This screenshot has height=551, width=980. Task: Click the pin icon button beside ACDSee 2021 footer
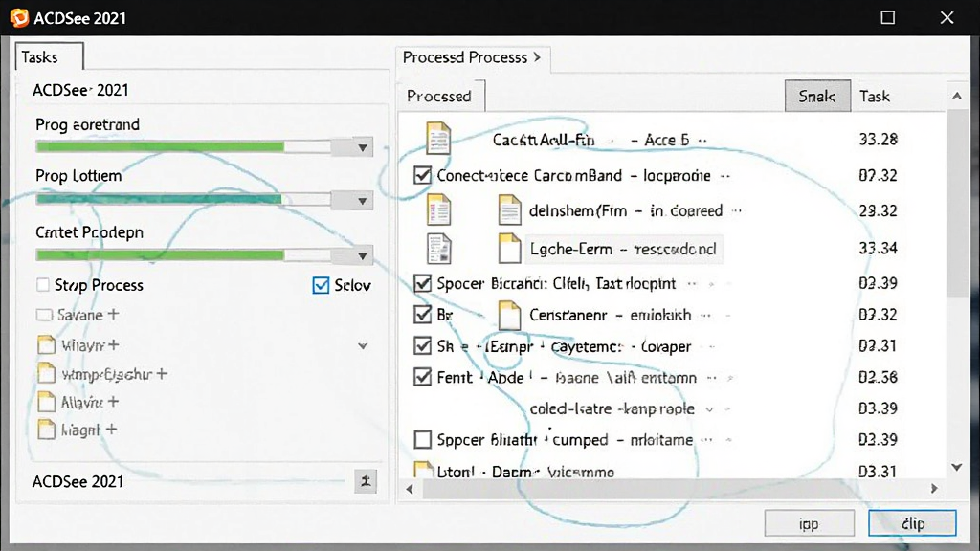[x=366, y=481]
